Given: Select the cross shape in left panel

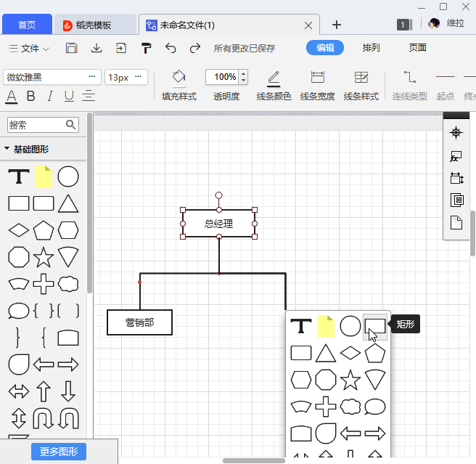Looking at the screenshot, I should coord(44,284).
